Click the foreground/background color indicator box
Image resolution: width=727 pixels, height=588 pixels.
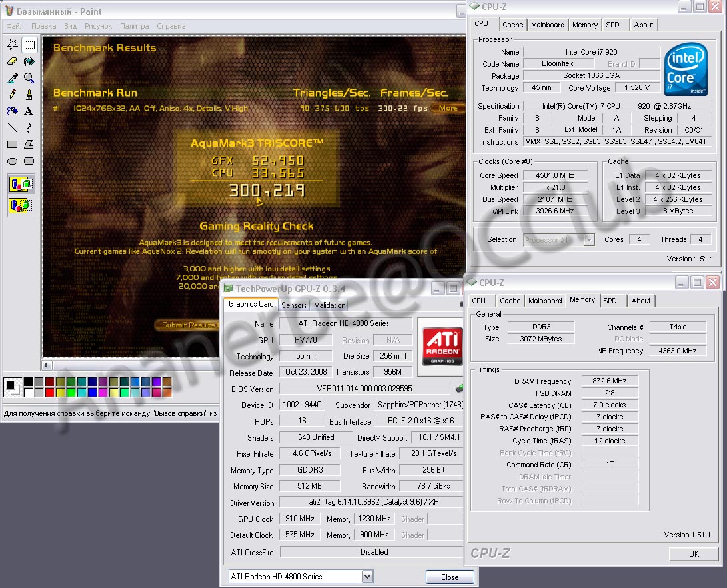pyautogui.click(x=11, y=386)
